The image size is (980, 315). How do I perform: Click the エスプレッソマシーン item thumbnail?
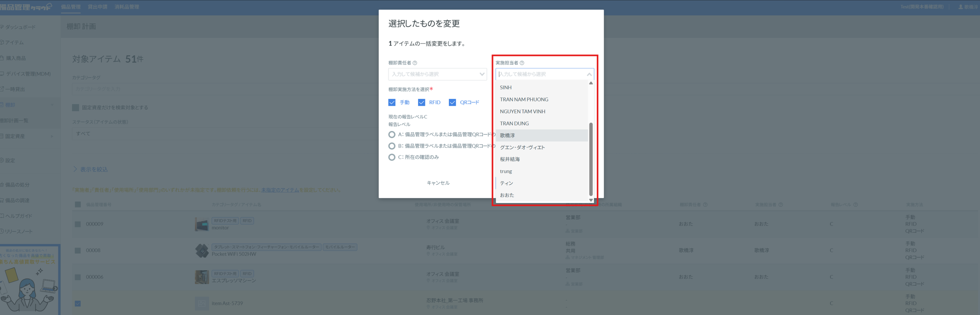pos(202,277)
